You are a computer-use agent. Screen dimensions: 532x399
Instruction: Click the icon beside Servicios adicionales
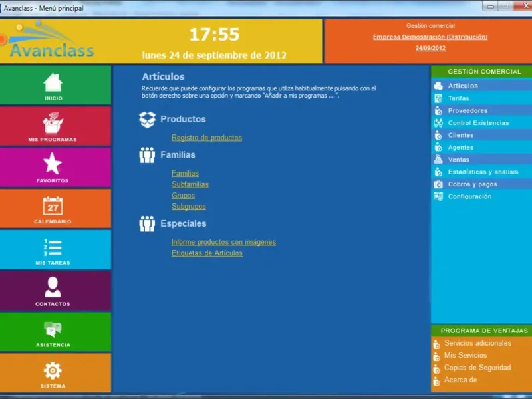[437, 344]
